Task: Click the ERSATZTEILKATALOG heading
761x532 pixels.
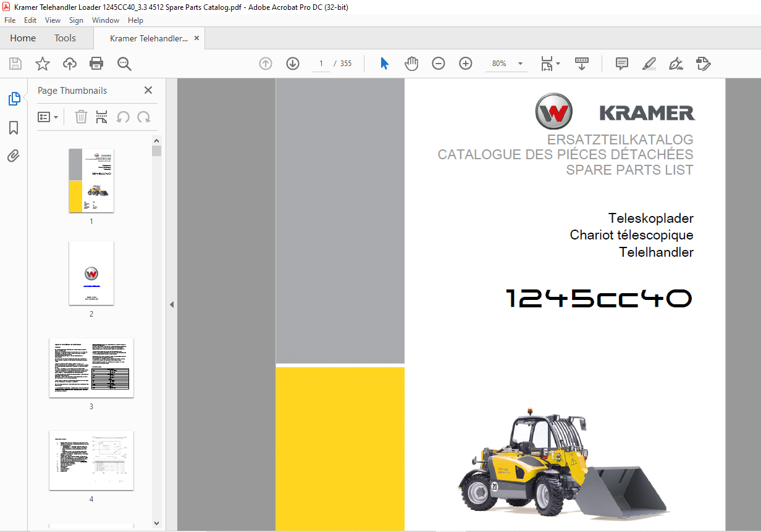Action: (x=620, y=140)
